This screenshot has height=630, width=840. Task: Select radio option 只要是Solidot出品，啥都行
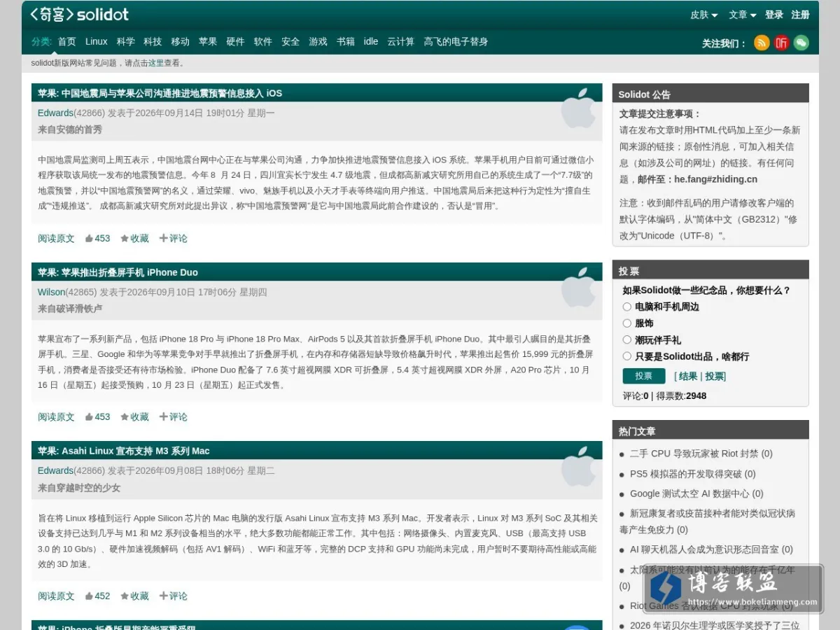tap(627, 356)
